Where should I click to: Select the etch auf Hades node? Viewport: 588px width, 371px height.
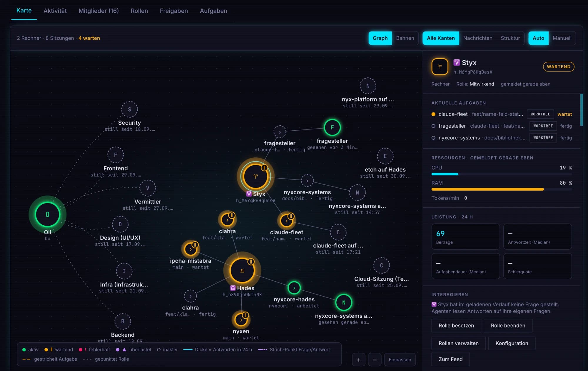pos(385,156)
